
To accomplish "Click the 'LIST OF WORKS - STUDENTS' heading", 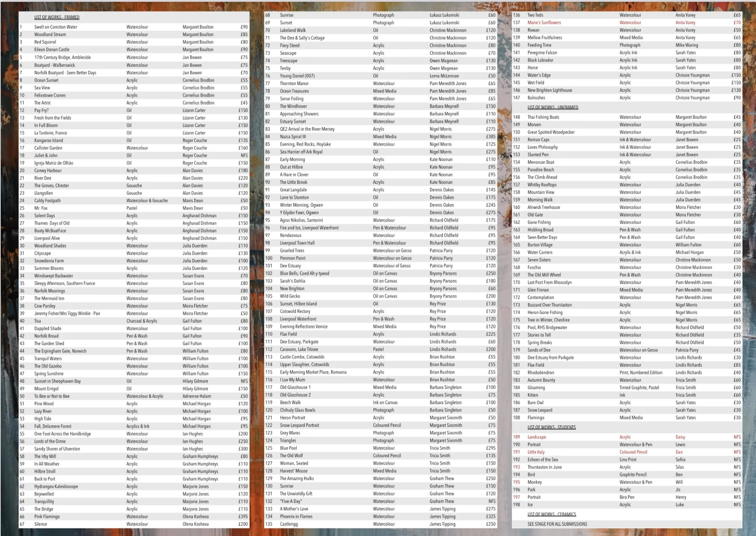I will (x=552, y=427).
